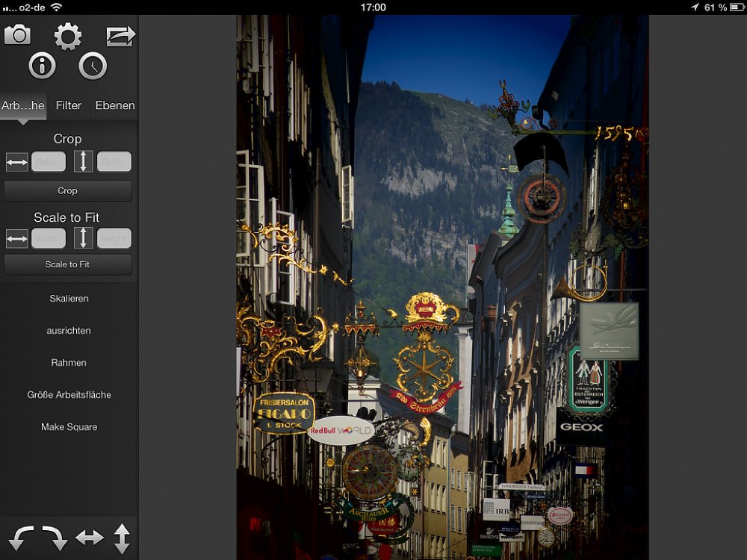Tap the 17:00 clock in status bar
The image size is (747, 560).
373,7
